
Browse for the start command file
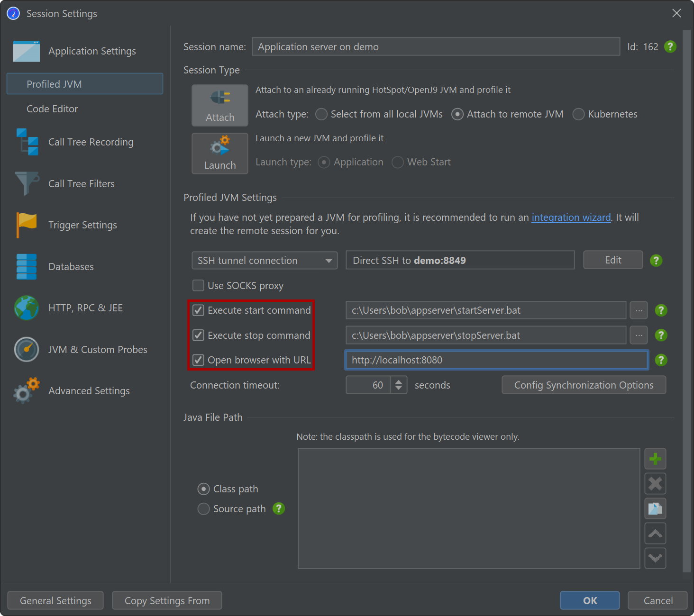tap(639, 310)
